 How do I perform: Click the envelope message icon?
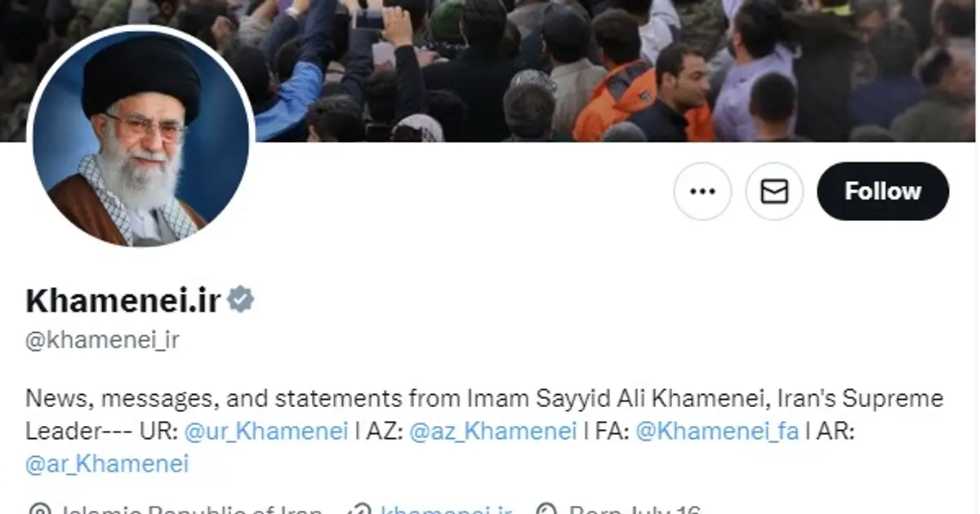pos(774,191)
